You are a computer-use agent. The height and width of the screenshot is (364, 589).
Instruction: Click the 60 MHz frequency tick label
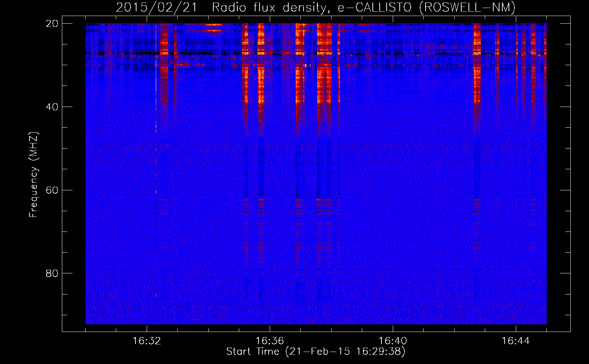(52, 190)
